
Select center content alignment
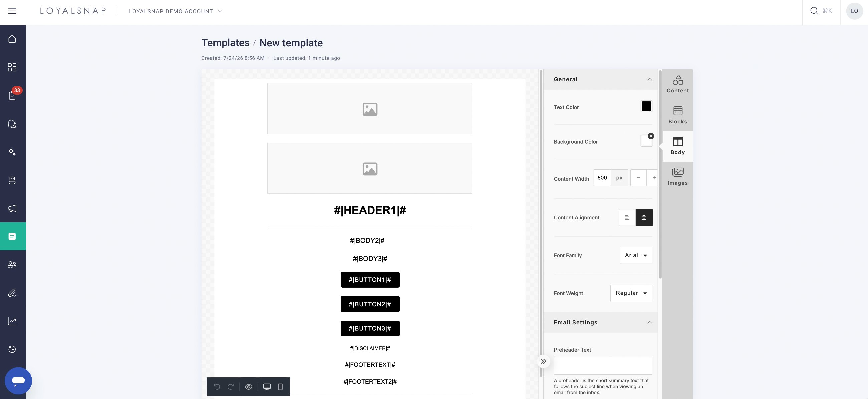pyautogui.click(x=644, y=217)
